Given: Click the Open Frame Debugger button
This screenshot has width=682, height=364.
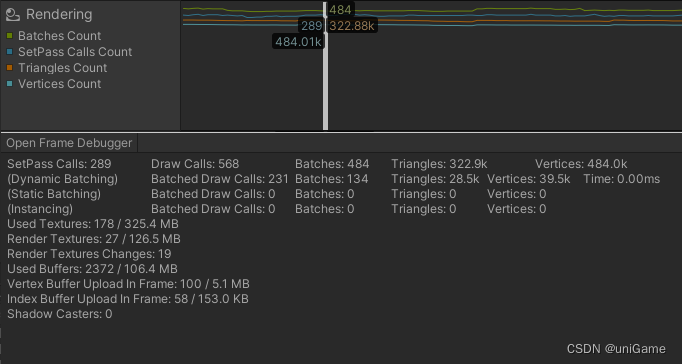Looking at the screenshot, I should (x=69, y=143).
